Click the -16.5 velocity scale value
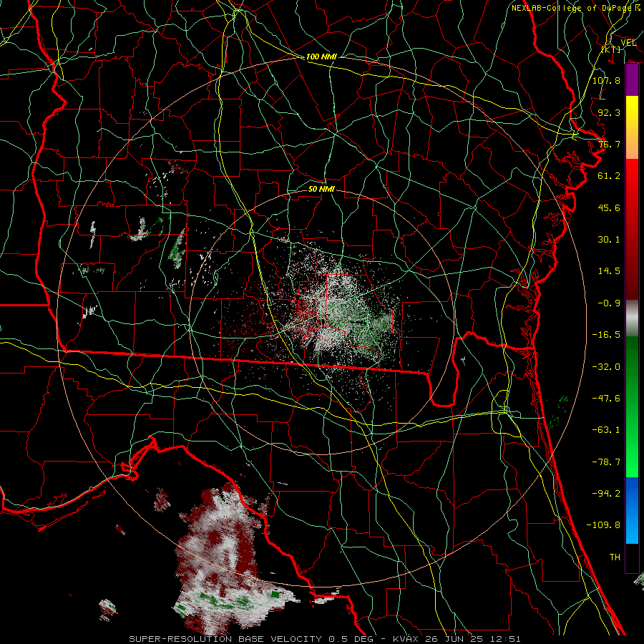 [x=606, y=335]
